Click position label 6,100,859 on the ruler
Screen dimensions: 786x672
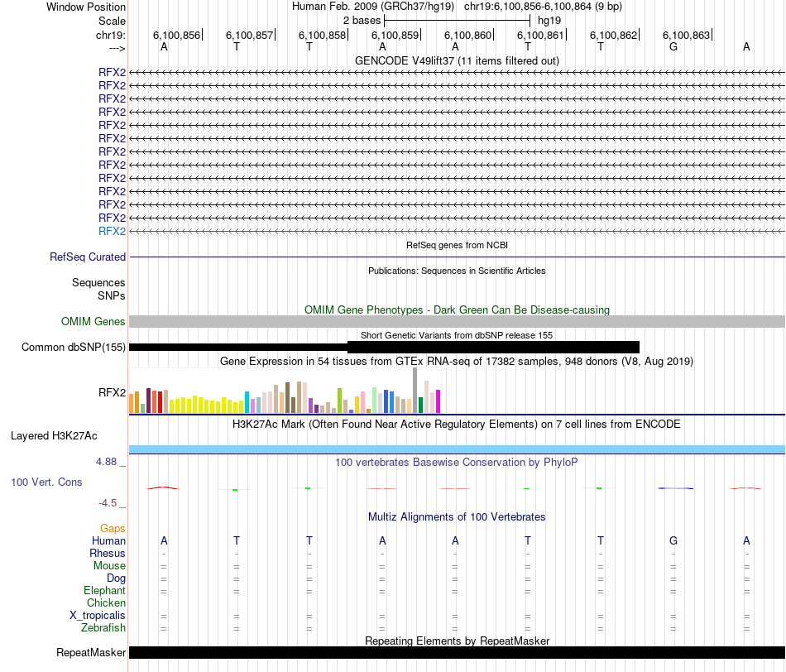pyautogui.click(x=395, y=35)
